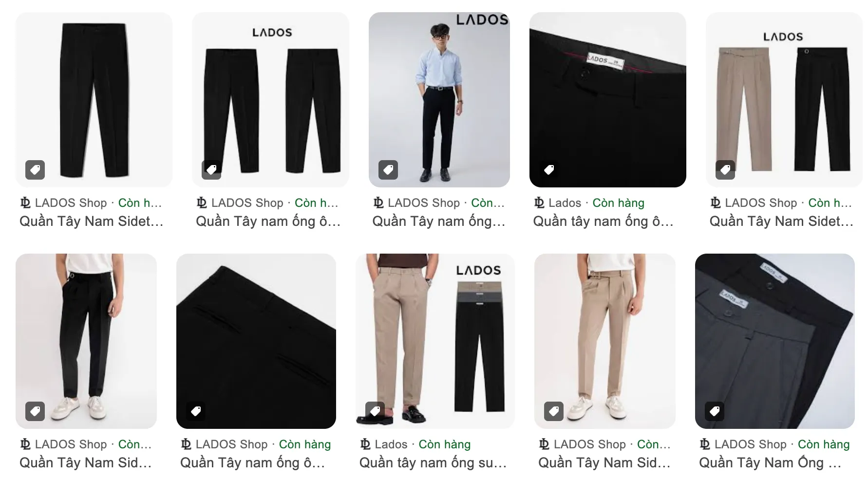Open thumbnail of grey and black folded trousers
868x479 pixels.
coord(775,341)
